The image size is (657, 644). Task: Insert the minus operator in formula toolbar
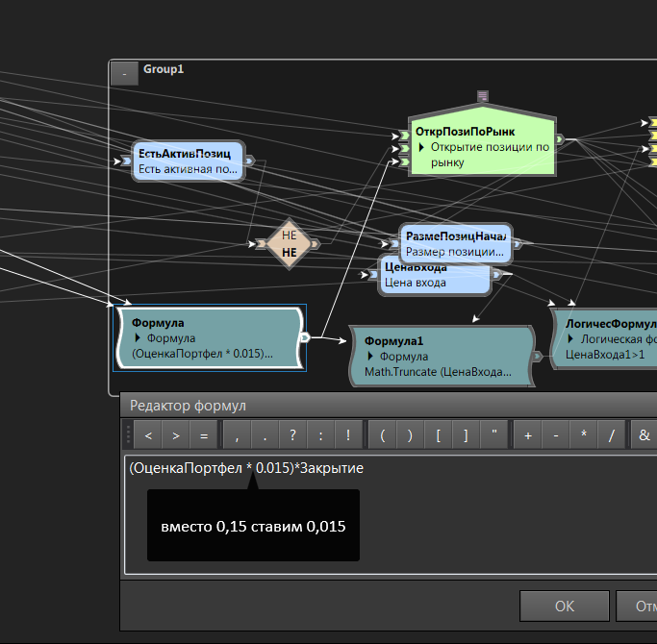pos(556,435)
